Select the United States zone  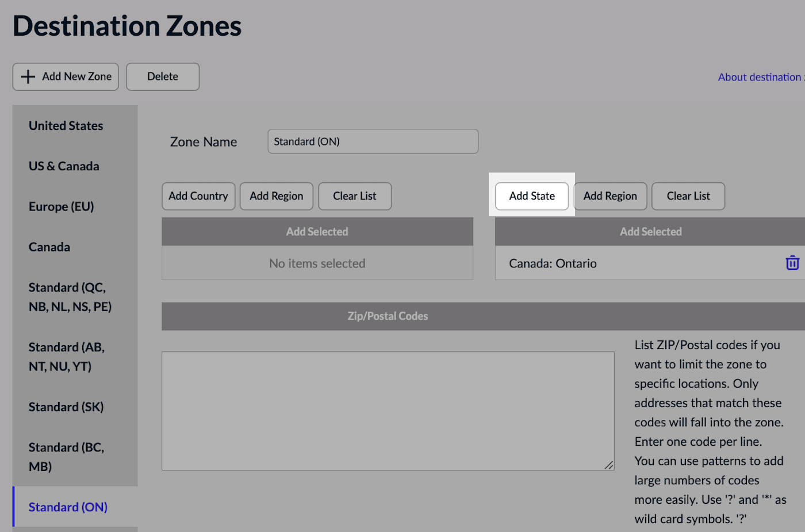click(x=66, y=126)
